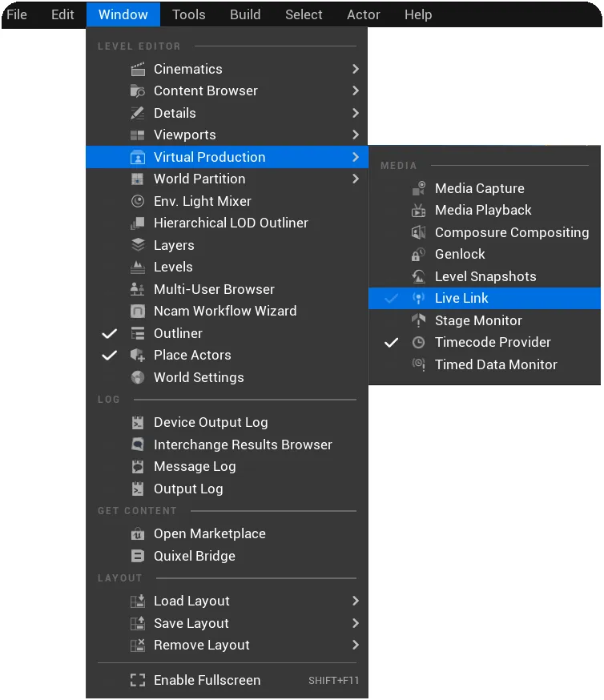Click the Stage Monitor icon

418,320
